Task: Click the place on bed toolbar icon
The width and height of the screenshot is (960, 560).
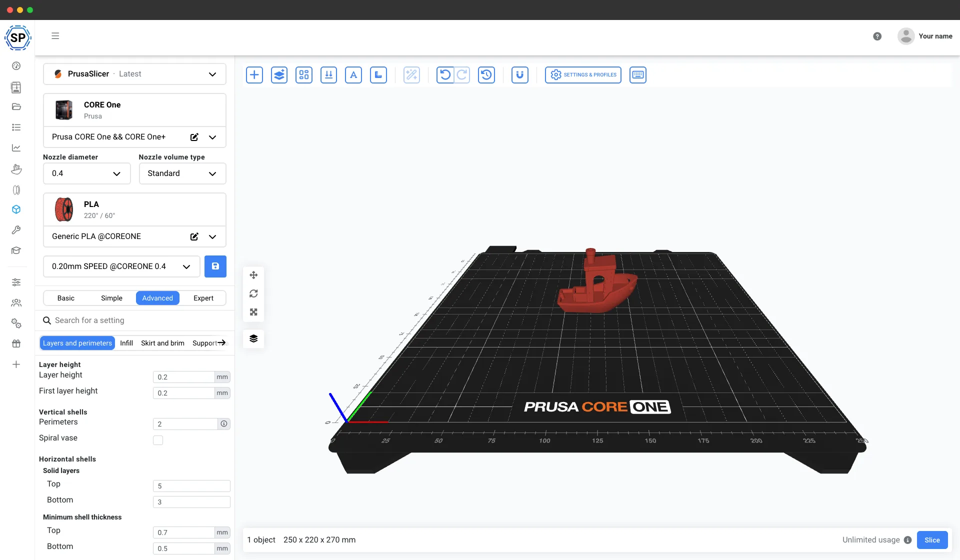Action: (x=328, y=75)
